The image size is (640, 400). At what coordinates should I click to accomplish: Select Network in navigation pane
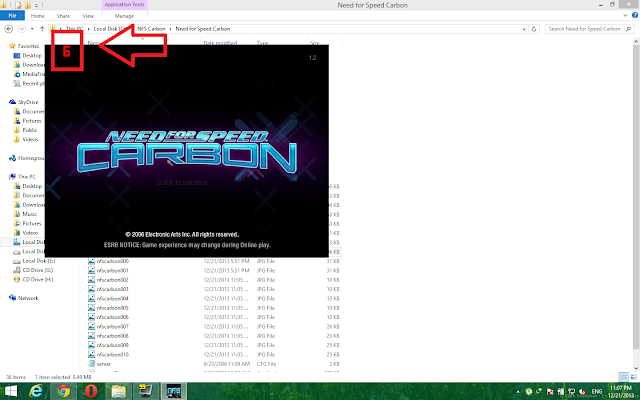tap(28, 298)
